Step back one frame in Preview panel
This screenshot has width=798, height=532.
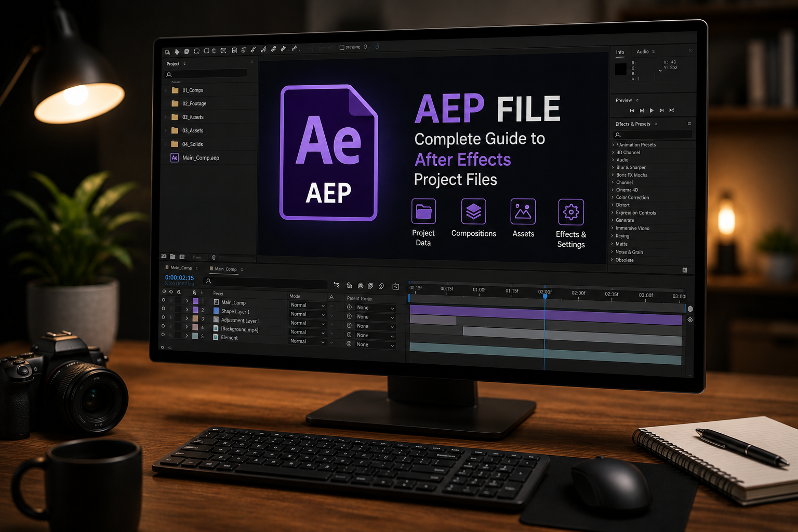point(642,110)
